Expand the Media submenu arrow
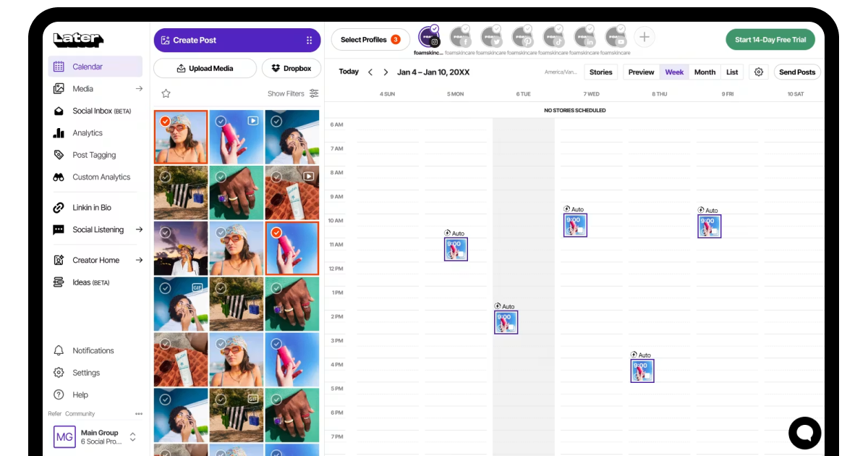The width and height of the screenshot is (868, 456). [x=139, y=89]
